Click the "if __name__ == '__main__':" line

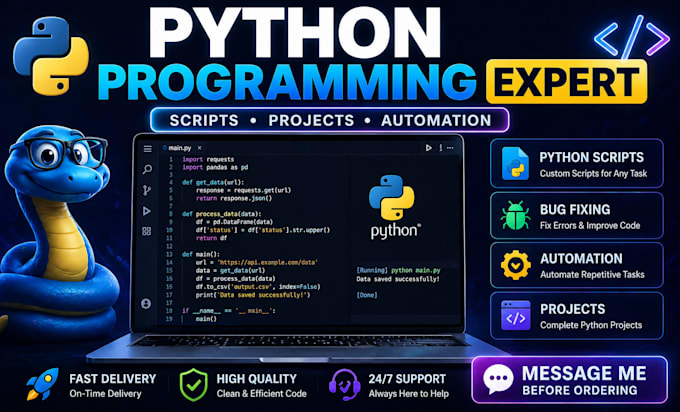(229, 311)
